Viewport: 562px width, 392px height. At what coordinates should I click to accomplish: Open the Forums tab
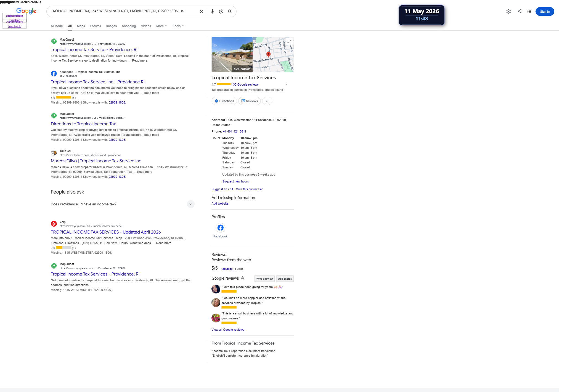[x=96, y=26]
